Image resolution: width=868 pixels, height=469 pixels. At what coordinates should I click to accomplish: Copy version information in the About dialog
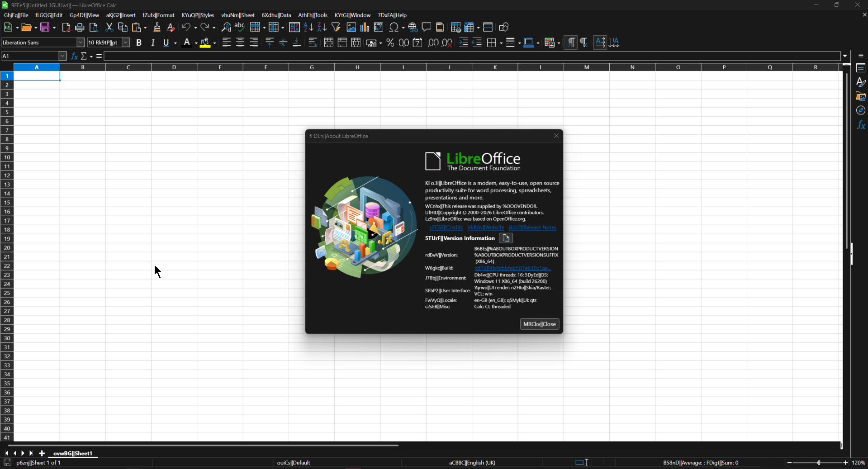coord(506,238)
